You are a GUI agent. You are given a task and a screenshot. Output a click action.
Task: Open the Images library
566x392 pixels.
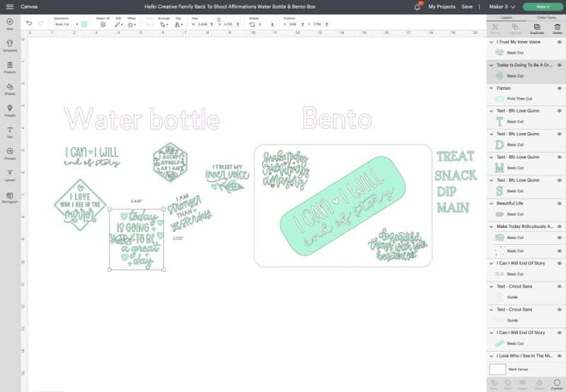click(10, 110)
